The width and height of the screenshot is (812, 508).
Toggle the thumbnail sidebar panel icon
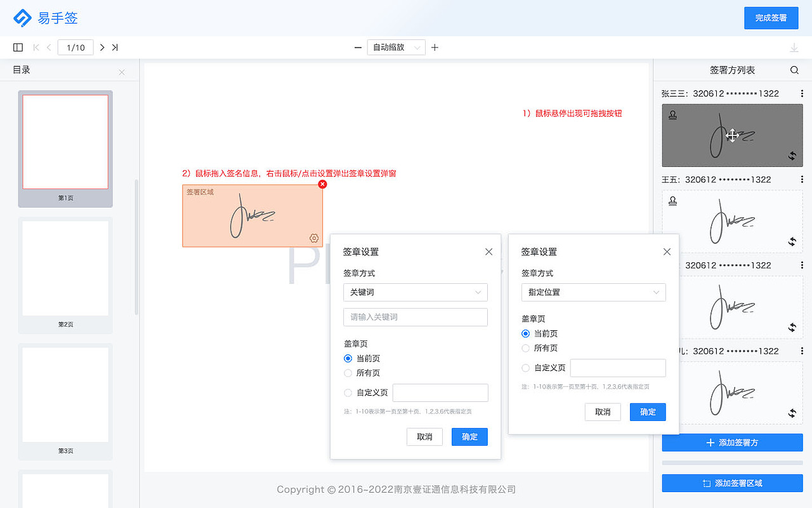click(x=18, y=47)
